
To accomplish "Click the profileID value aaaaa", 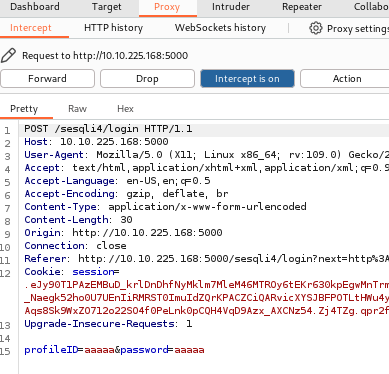I will point(99,350).
